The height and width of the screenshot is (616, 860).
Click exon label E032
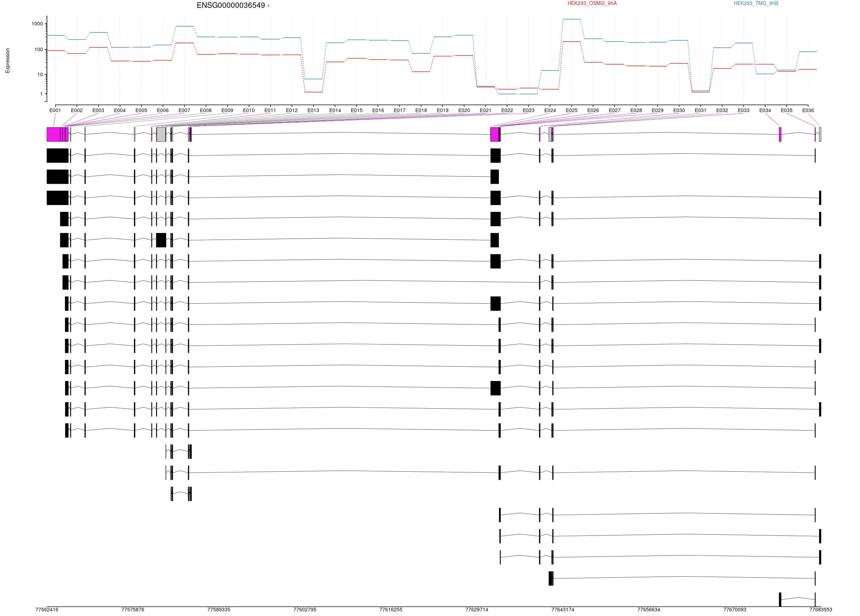point(722,111)
